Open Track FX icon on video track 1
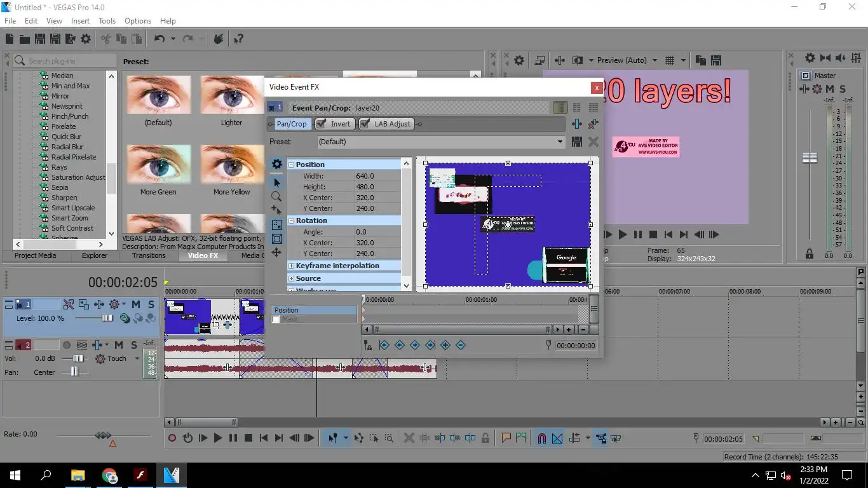This screenshot has width=868, height=488. pos(99,305)
